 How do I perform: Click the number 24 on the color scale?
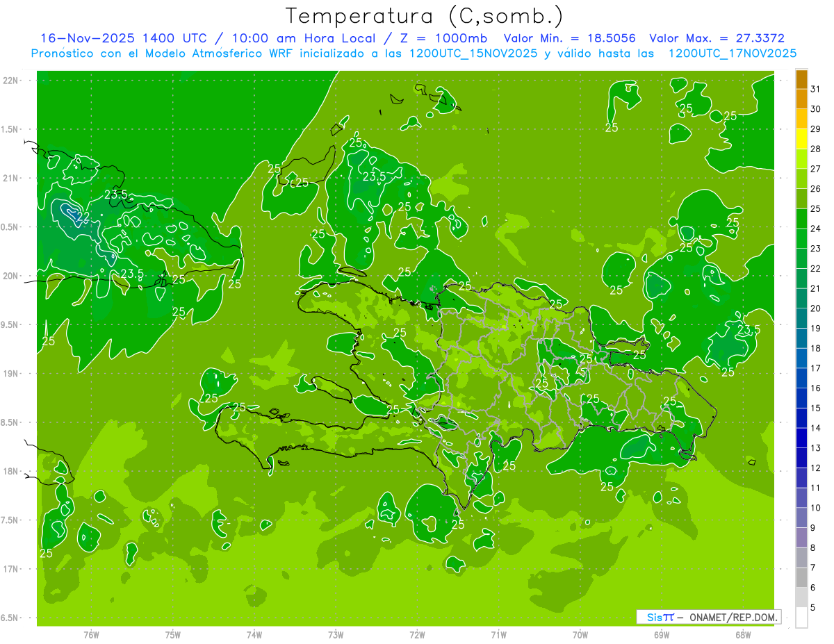click(x=816, y=229)
